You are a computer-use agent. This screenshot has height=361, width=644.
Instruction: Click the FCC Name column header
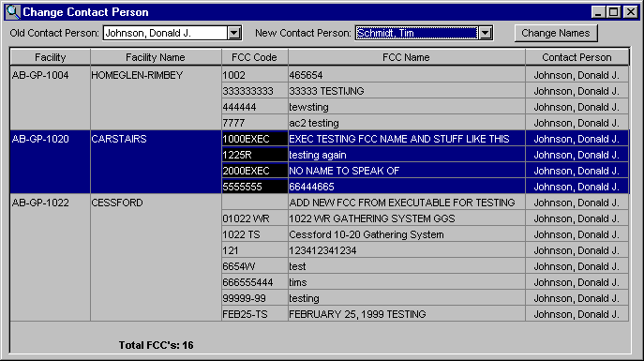[407, 57]
